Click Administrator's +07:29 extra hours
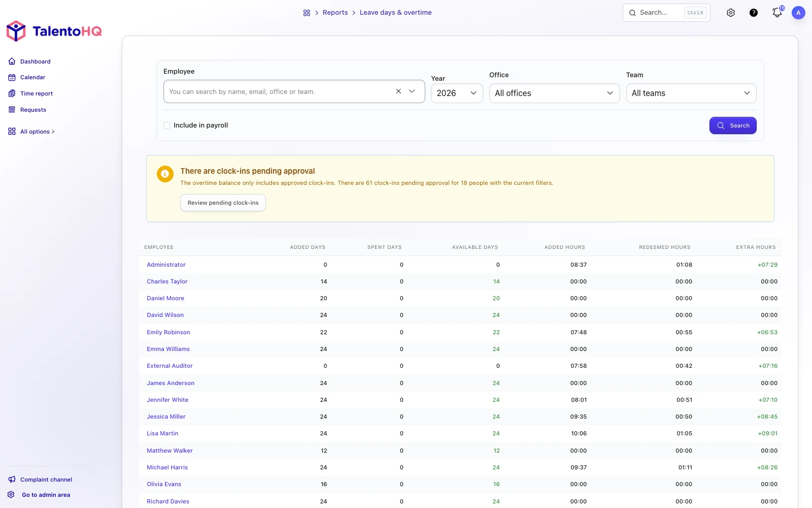The image size is (812, 508). click(767, 265)
